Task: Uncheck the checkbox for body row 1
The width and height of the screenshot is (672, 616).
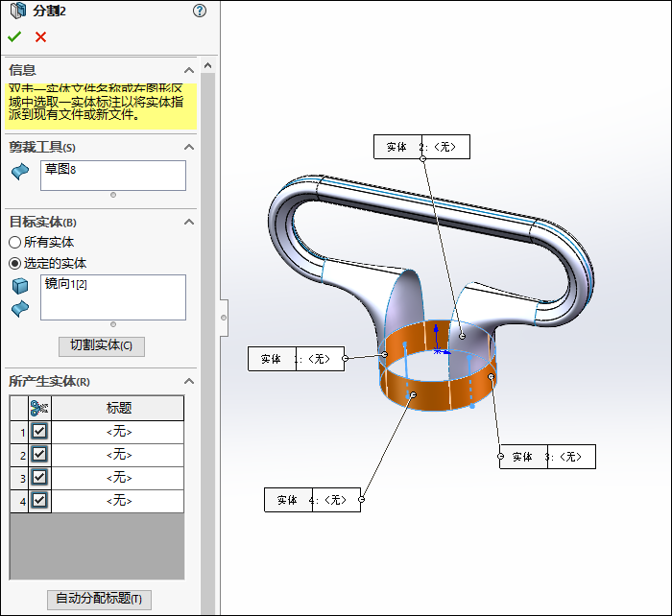Action: (x=39, y=432)
